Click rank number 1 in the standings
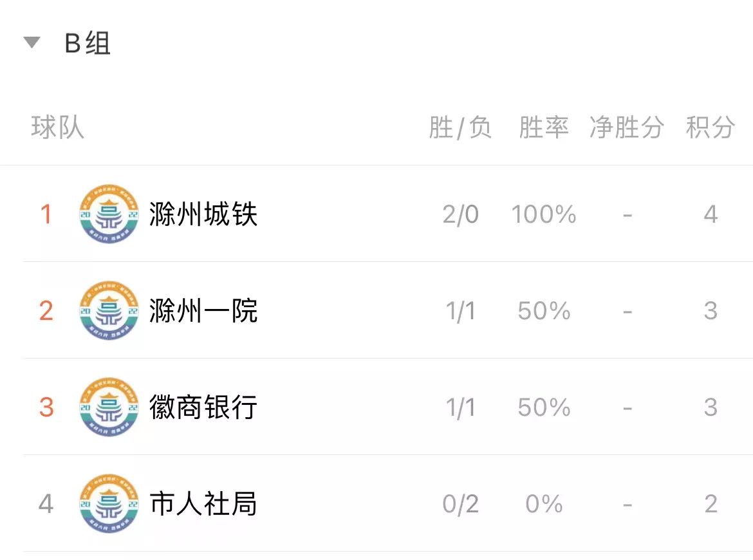 pos(46,214)
